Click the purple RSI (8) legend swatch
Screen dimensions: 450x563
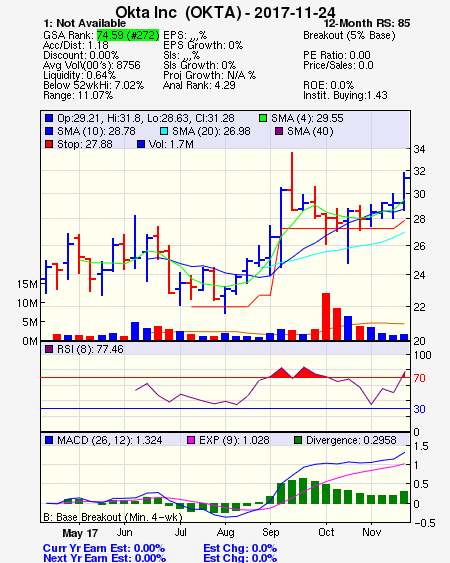(49, 349)
